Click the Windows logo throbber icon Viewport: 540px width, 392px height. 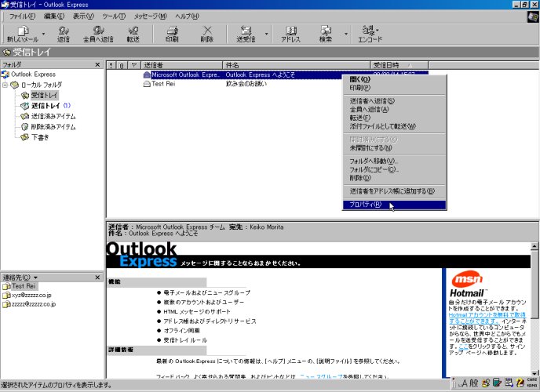tap(532, 16)
